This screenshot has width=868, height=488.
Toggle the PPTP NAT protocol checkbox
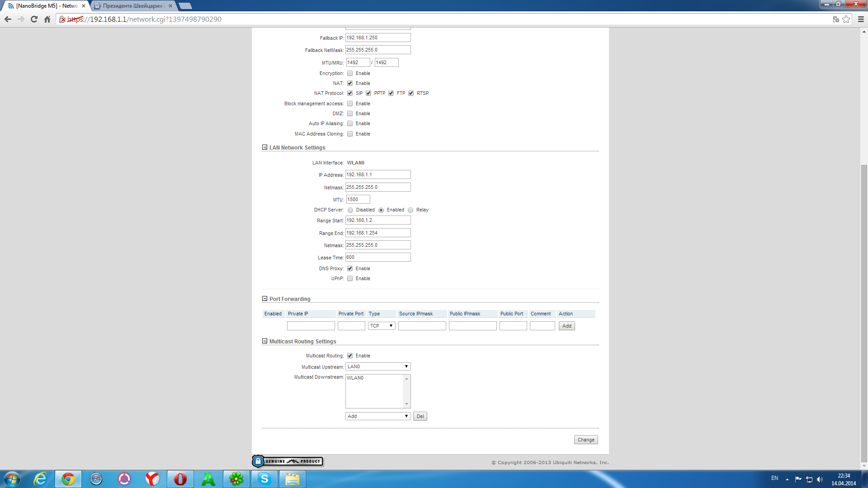point(368,93)
